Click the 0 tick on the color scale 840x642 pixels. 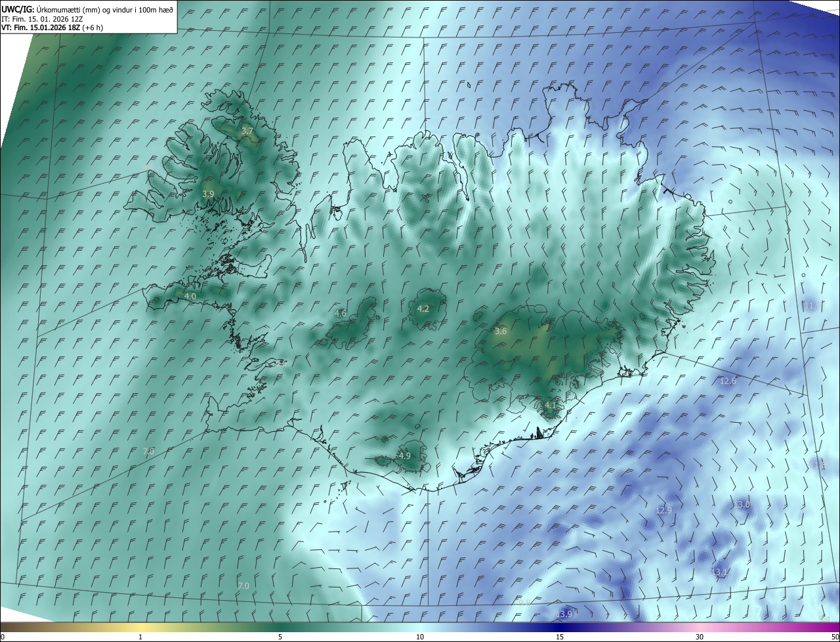click(3, 637)
